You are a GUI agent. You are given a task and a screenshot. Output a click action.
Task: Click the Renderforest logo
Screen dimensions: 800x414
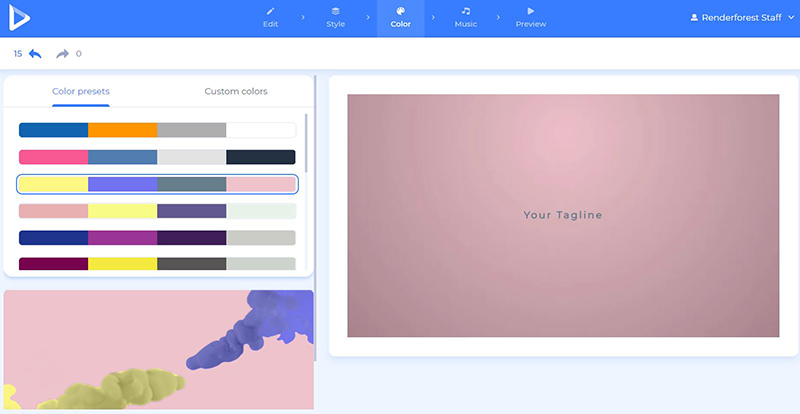(x=19, y=17)
